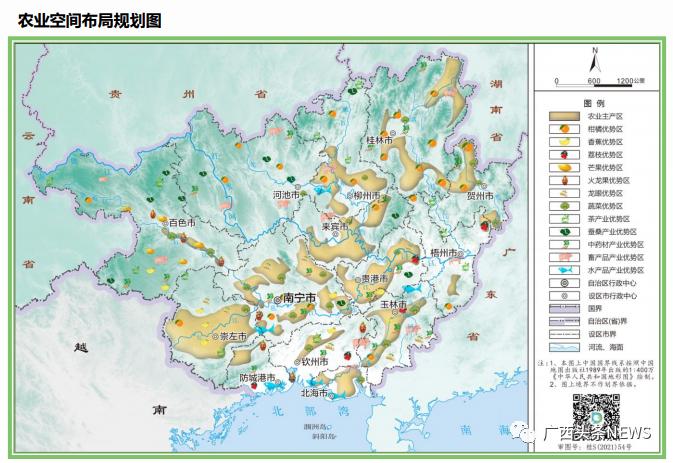Click the 注 footnote text under the legend
This screenshot has width=673, height=463.
(x=596, y=374)
